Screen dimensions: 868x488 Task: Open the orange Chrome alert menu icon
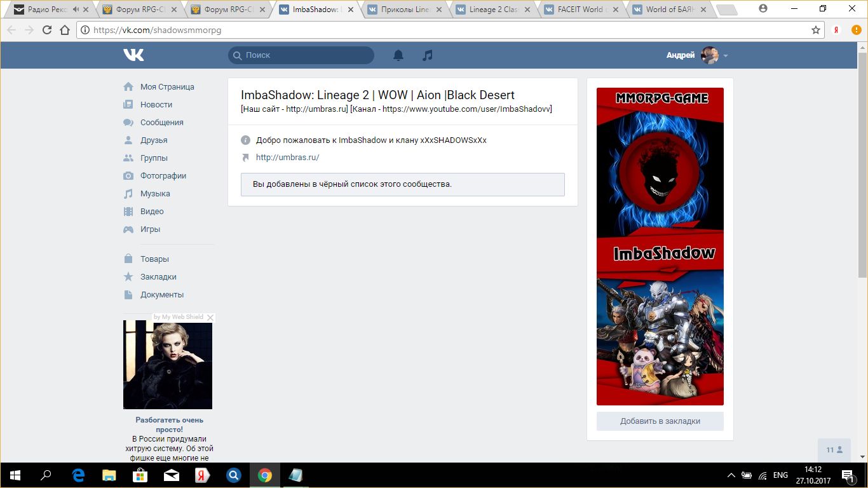tap(857, 30)
